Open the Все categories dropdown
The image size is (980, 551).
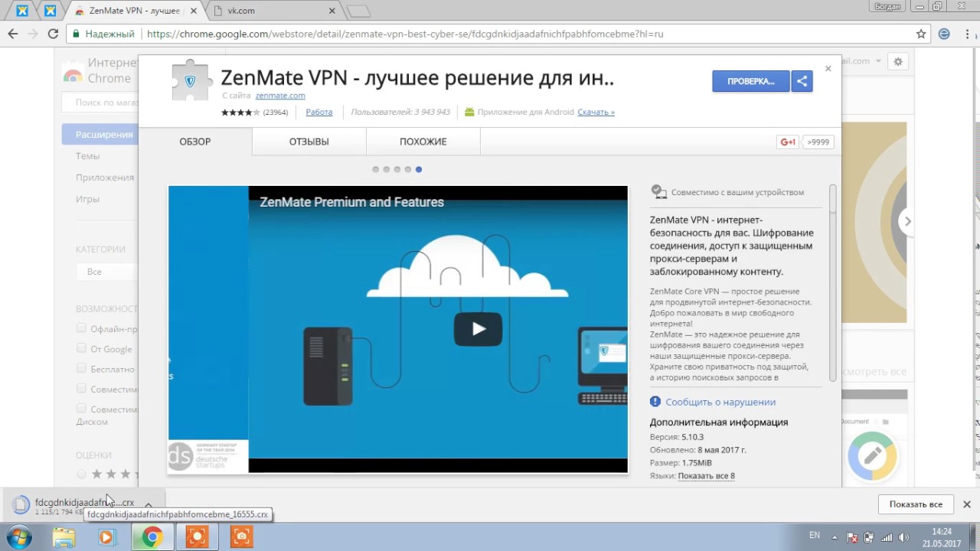coord(107,272)
